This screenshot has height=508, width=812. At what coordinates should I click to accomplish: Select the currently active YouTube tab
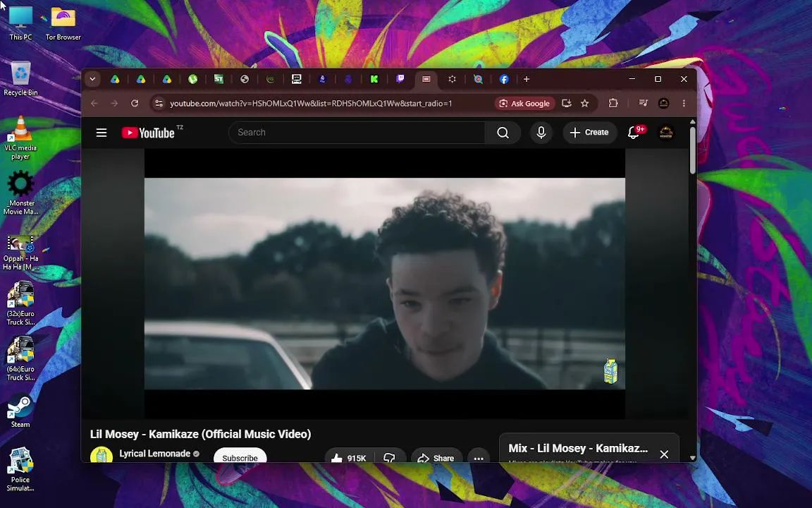pyautogui.click(x=426, y=79)
